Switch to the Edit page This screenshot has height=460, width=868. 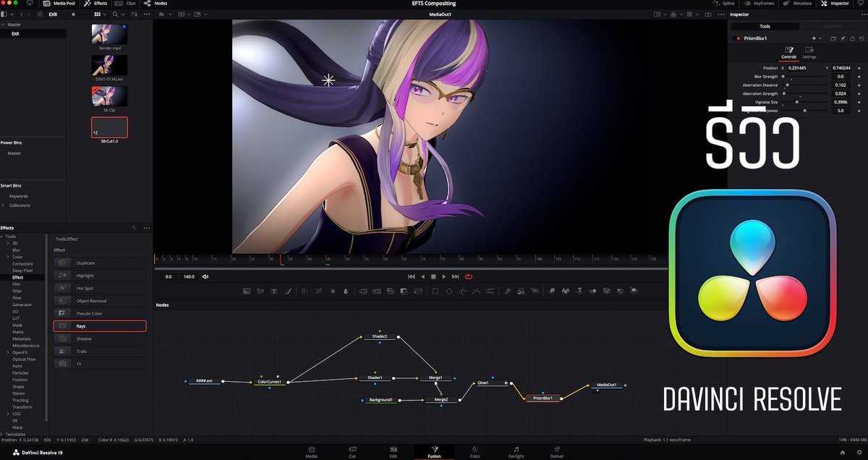[393, 452]
